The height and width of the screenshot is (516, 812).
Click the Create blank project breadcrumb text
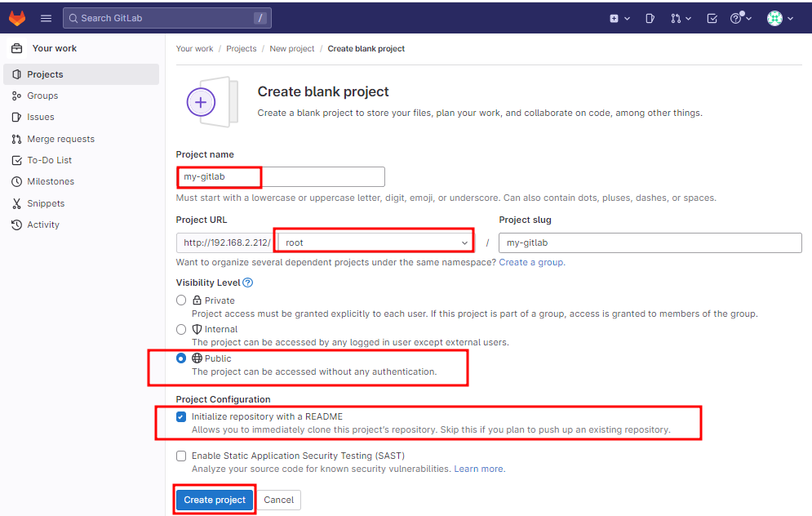[366, 49]
